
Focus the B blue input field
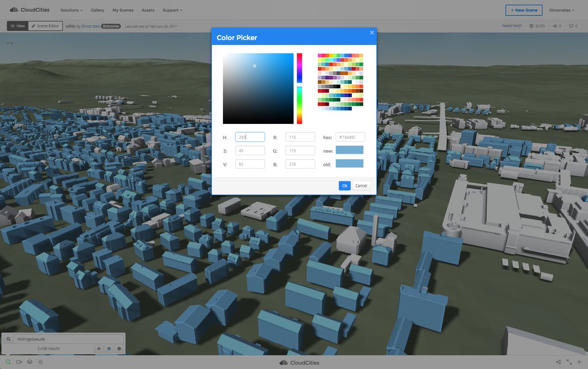300,164
